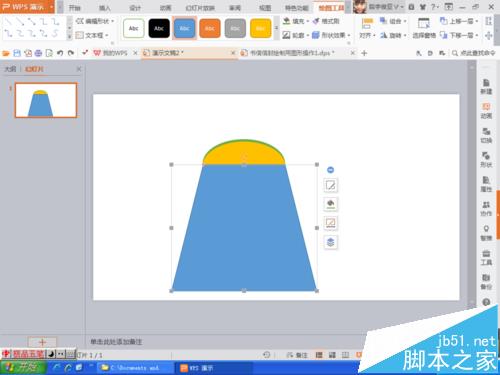Switch to normal view icon in status bar
Viewport: 500px width, 375px height.
click(319, 355)
